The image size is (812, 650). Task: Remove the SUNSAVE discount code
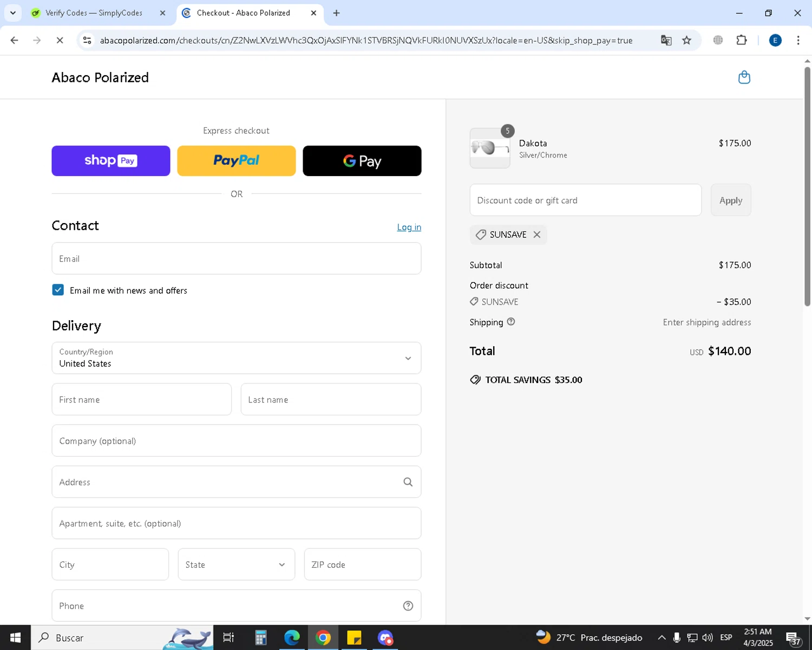tap(537, 235)
